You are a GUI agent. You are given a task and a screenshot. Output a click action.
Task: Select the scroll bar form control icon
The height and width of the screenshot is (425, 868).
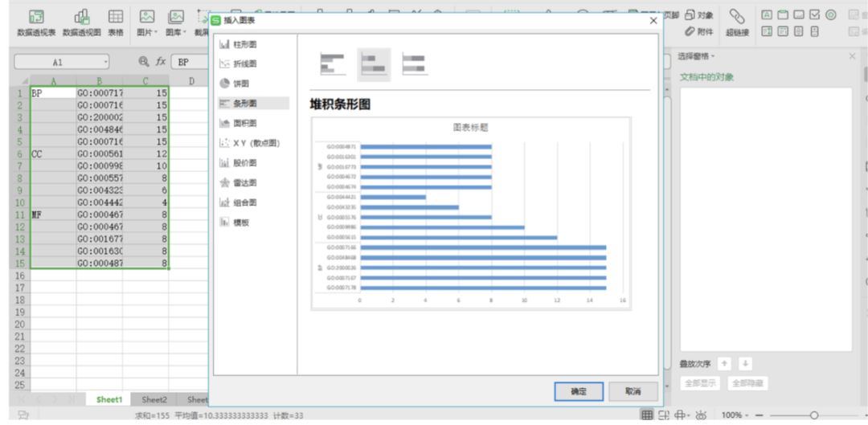pos(799,31)
